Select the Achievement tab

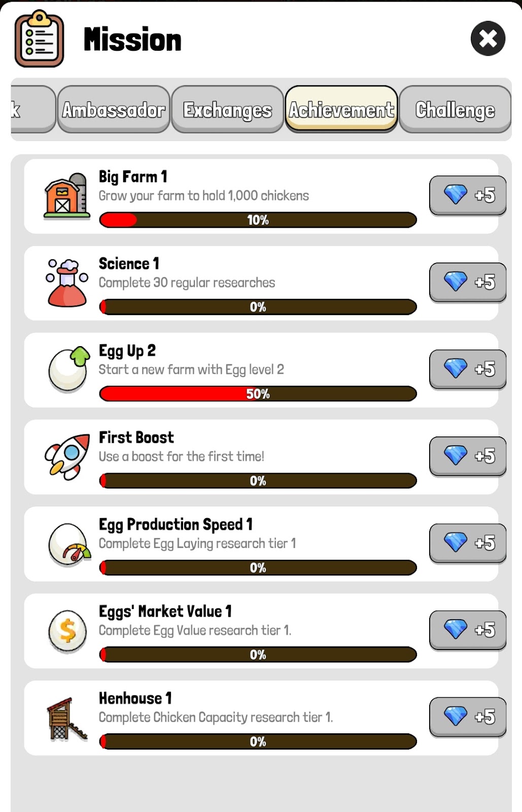click(341, 110)
